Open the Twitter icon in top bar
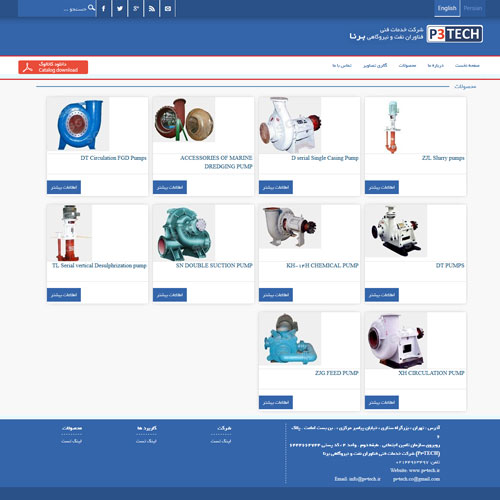Image resolution: width=500 pixels, height=500 pixels. [x=120, y=9]
